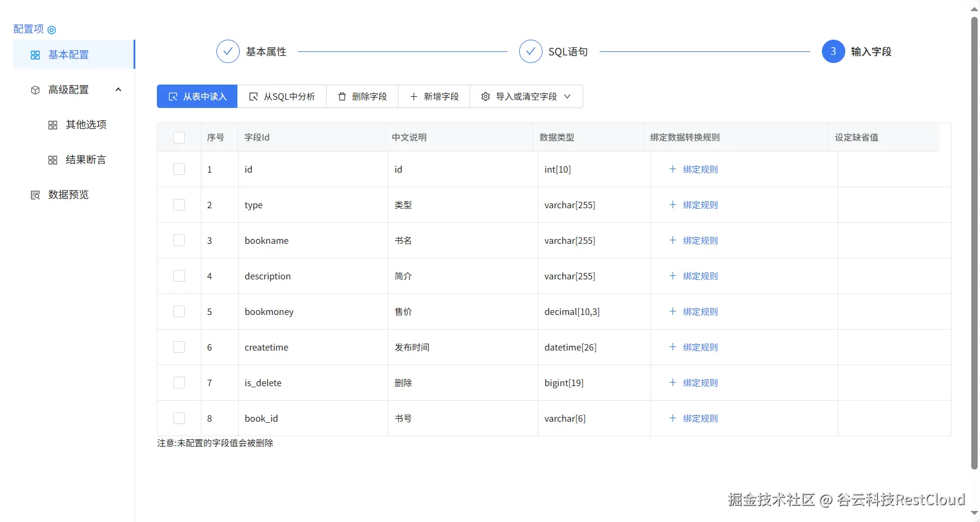Open the 高级配置 menu item
Viewport: 980px width, 522px height.
click(x=74, y=90)
